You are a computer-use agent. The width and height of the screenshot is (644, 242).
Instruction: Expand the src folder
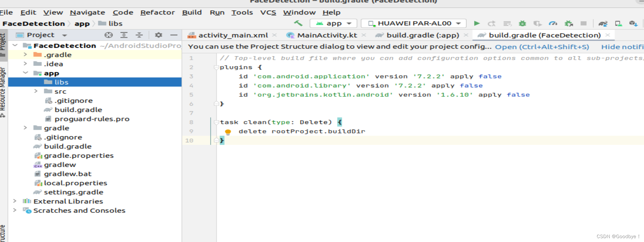click(x=36, y=91)
